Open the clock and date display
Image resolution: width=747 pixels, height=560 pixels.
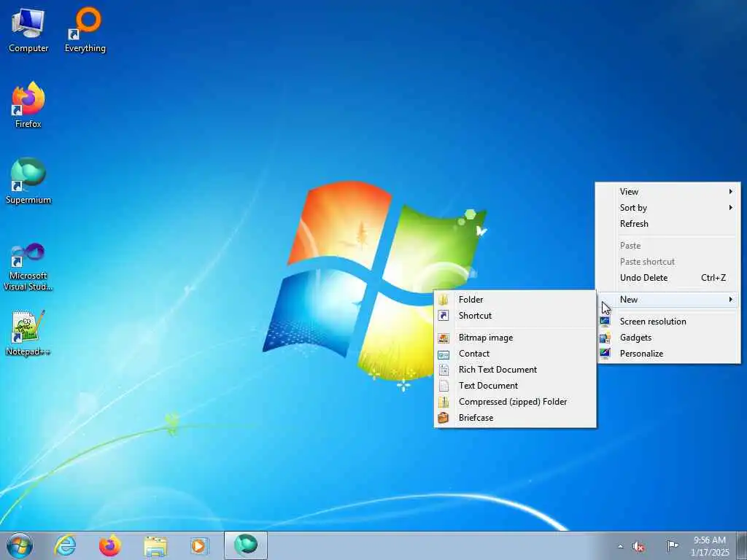pyautogui.click(x=710, y=545)
